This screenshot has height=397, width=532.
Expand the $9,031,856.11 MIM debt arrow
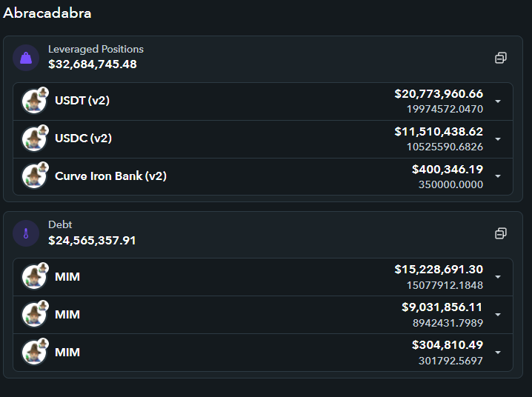pos(498,315)
